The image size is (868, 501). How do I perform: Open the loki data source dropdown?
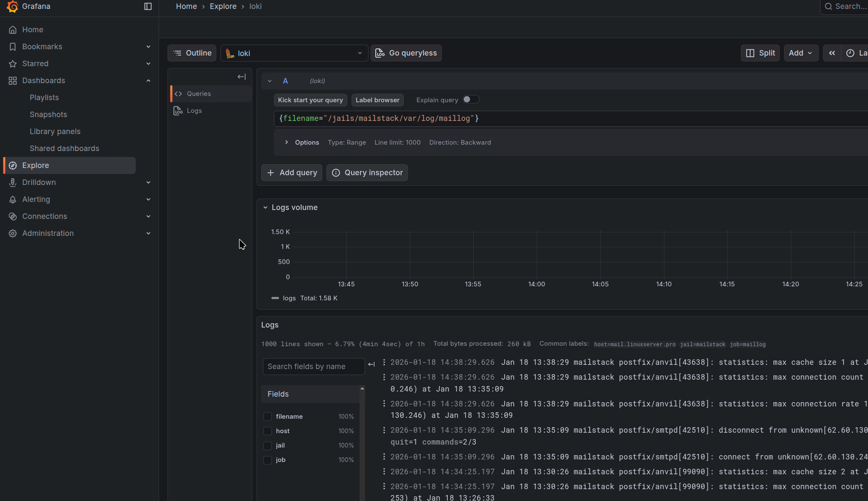click(294, 53)
